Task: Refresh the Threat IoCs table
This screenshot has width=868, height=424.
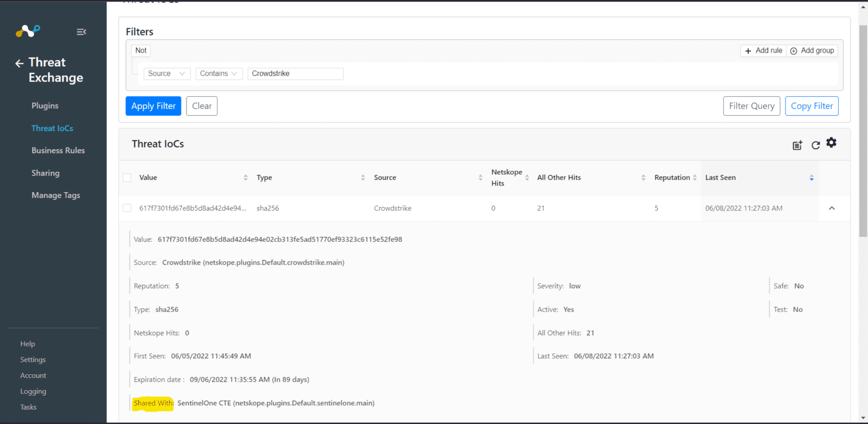Action: [x=815, y=145]
